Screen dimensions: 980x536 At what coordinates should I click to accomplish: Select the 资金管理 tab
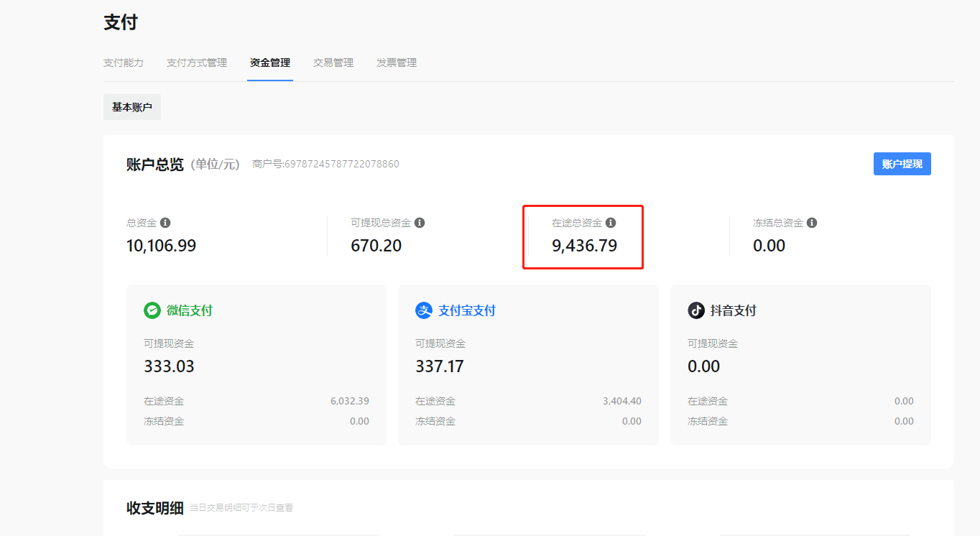tap(270, 63)
